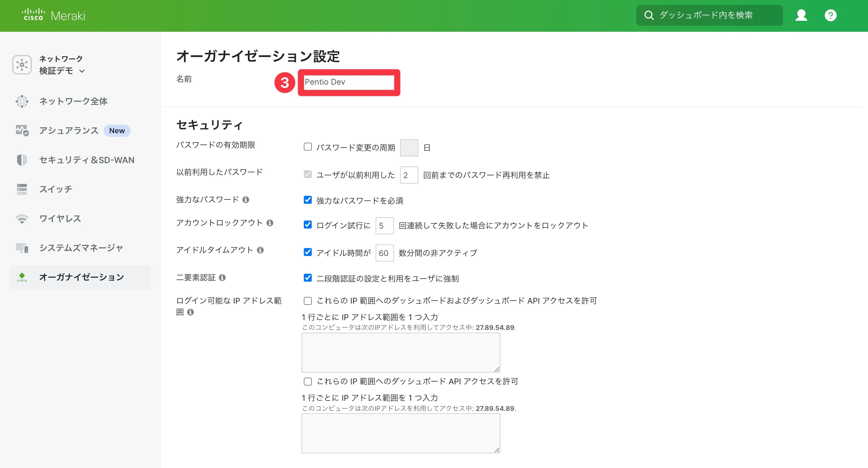Click the idle timeout minutes field showing 60
The width and height of the screenshot is (868, 468).
coord(384,253)
